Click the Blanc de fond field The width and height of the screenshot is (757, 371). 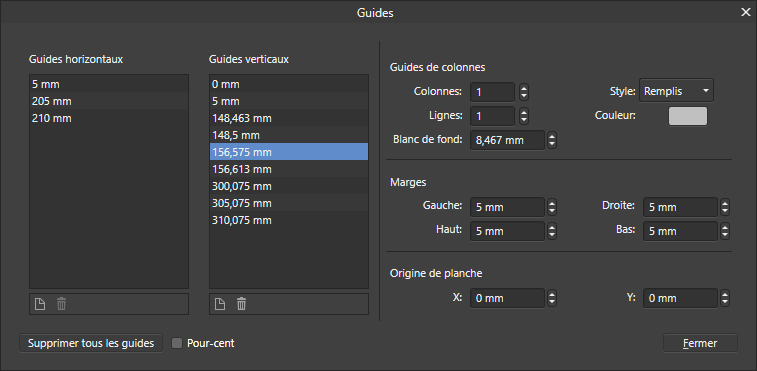[x=507, y=141]
